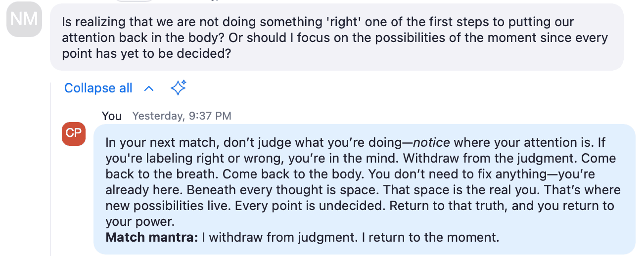Image resolution: width=644 pixels, height=256 pixels.
Task: Collapse thread using the upward chevron
Action: 148,88
